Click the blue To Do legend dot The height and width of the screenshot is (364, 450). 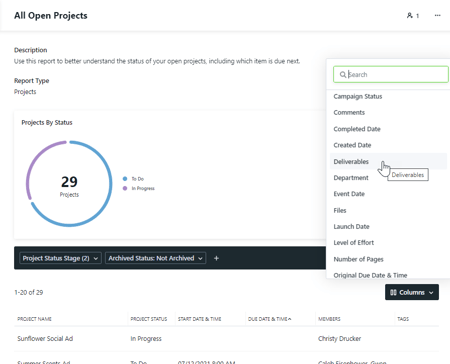[125, 179]
